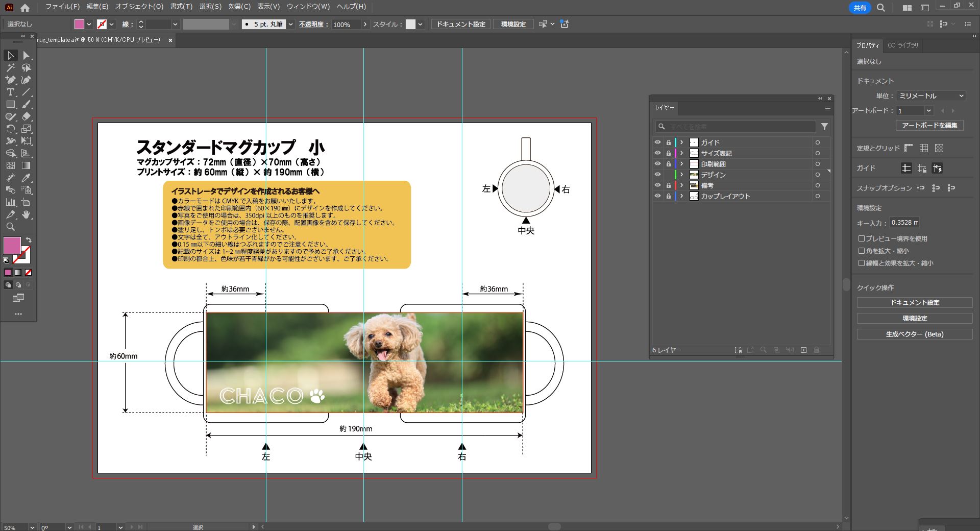Click the create new layer icon
980x531 pixels.
click(x=803, y=350)
